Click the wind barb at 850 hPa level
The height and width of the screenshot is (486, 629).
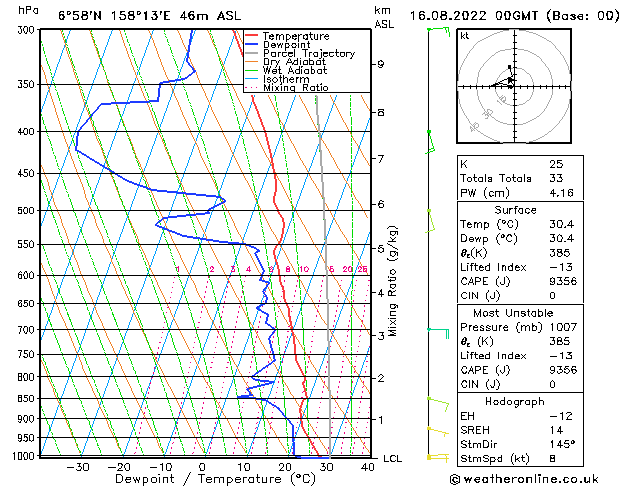point(438,404)
